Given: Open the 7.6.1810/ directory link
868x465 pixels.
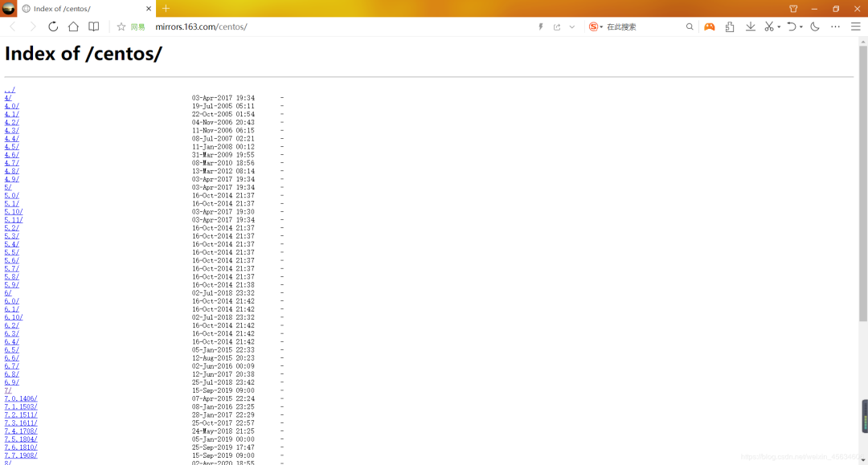Looking at the screenshot, I should tap(21, 447).
